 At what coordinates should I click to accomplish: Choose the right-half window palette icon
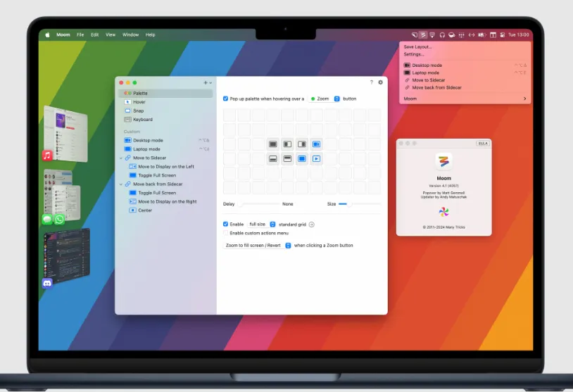point(302,144)
